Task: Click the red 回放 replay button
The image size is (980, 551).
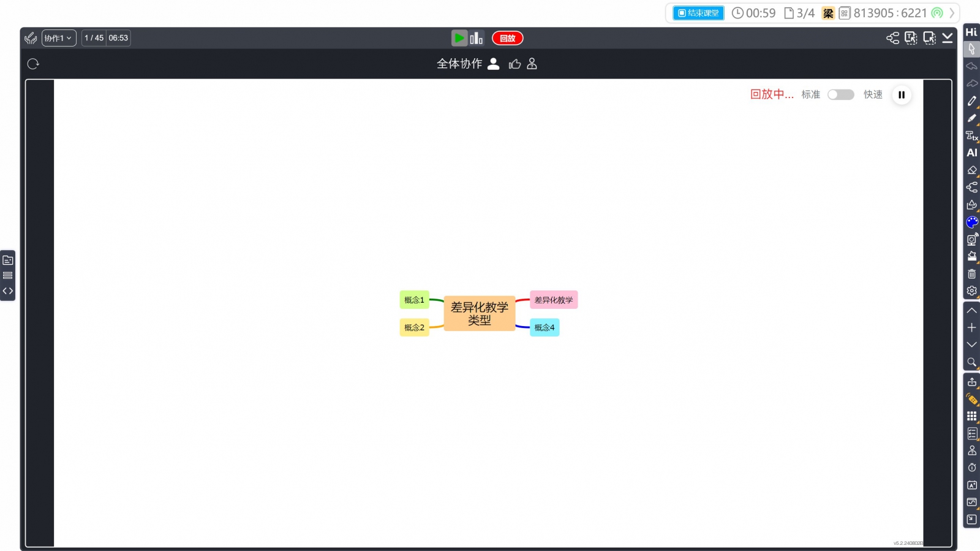Action: [507, 38]
